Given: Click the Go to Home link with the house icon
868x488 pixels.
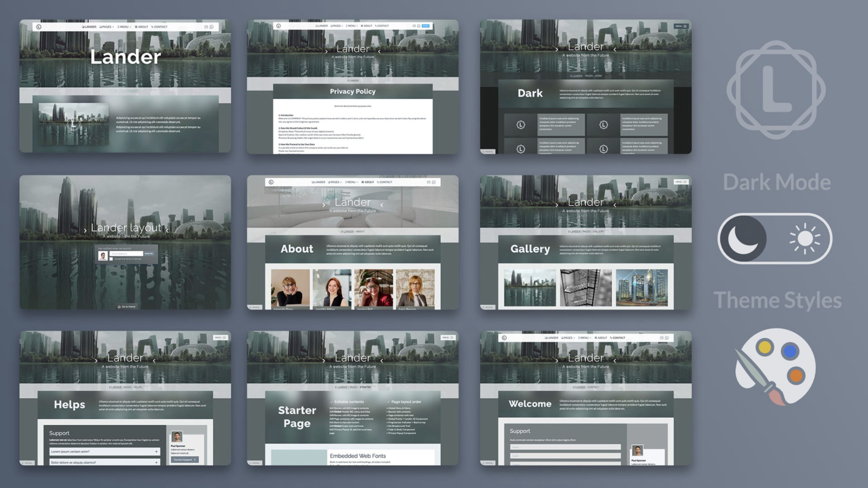Looking at the screenshot, I should [126, 307].
